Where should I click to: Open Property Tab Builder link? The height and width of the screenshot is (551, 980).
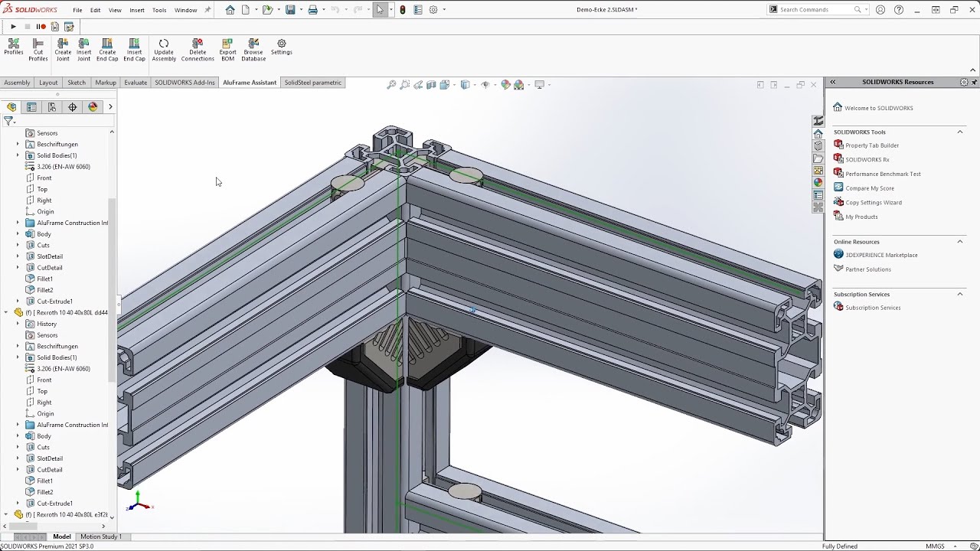point(872,145)
